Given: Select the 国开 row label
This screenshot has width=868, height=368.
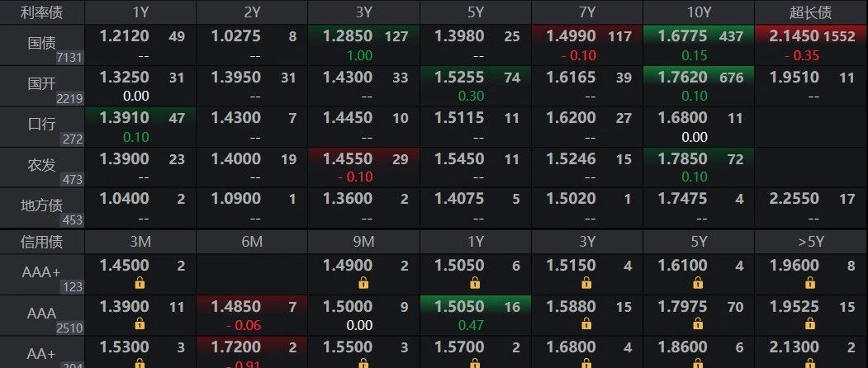Looking at the screenshot, I should pos(42,86).
